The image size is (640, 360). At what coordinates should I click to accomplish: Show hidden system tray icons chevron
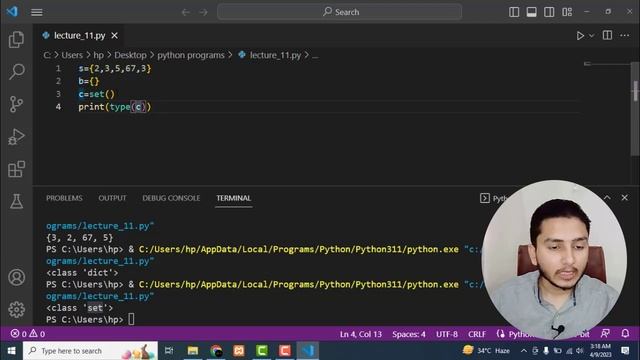coord(524,351)
